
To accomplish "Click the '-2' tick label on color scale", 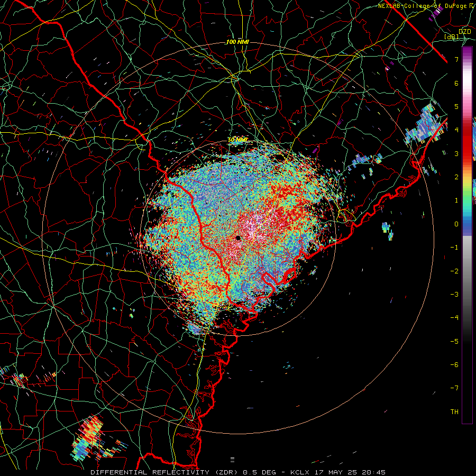I will point(454,271).
